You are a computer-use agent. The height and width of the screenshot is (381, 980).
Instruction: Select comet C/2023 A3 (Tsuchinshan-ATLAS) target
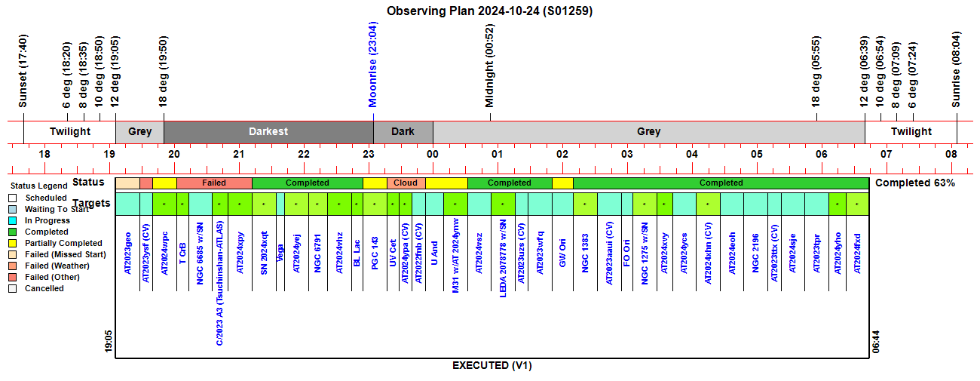click(x=219, y=284)
